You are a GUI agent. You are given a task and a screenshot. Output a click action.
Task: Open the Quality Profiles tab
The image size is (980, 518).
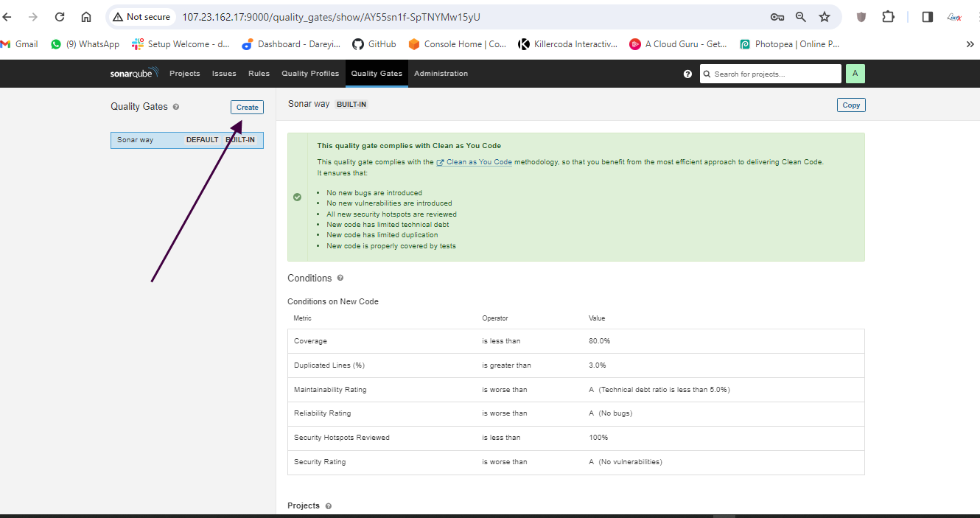[x=310, y=74]
